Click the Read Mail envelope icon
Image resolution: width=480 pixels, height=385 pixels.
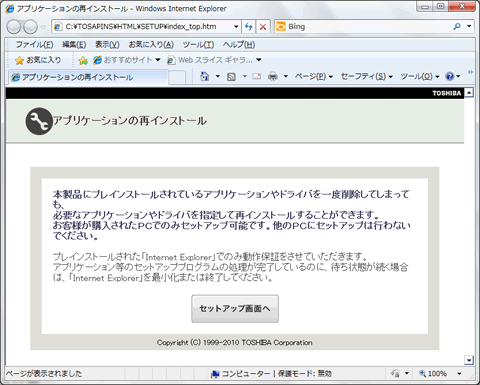click(257, 77)
